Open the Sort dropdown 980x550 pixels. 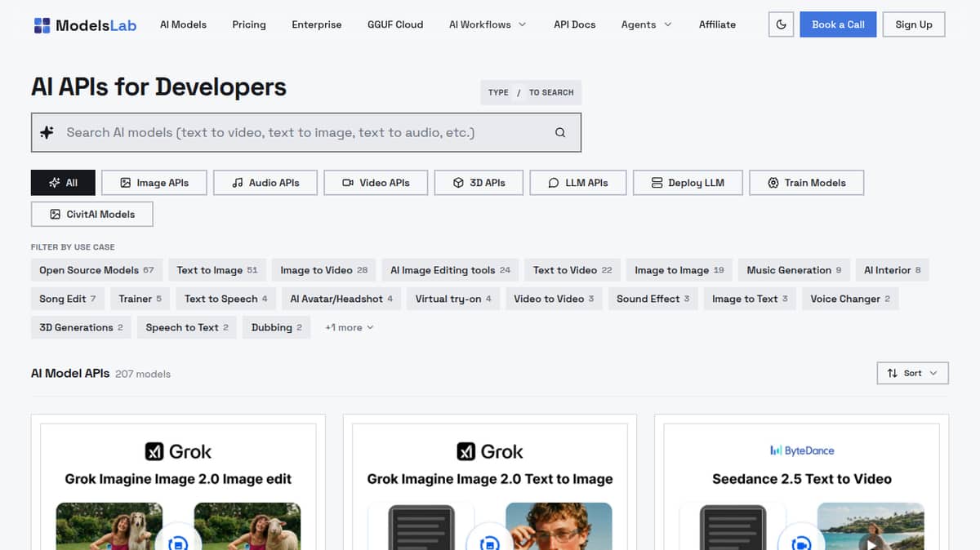[912, 373]
